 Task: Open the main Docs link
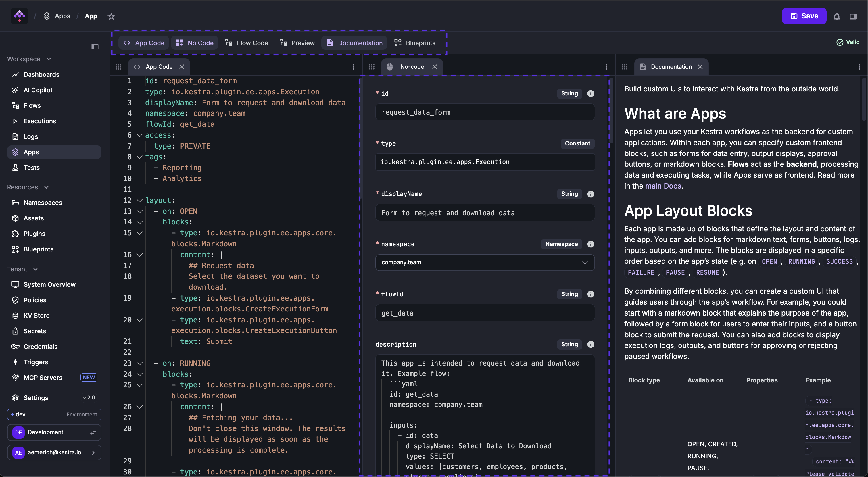(x=663, y=186)
